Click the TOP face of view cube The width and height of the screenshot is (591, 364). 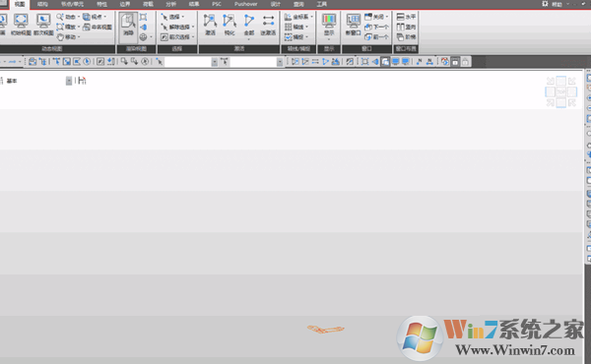click(560, 91)
